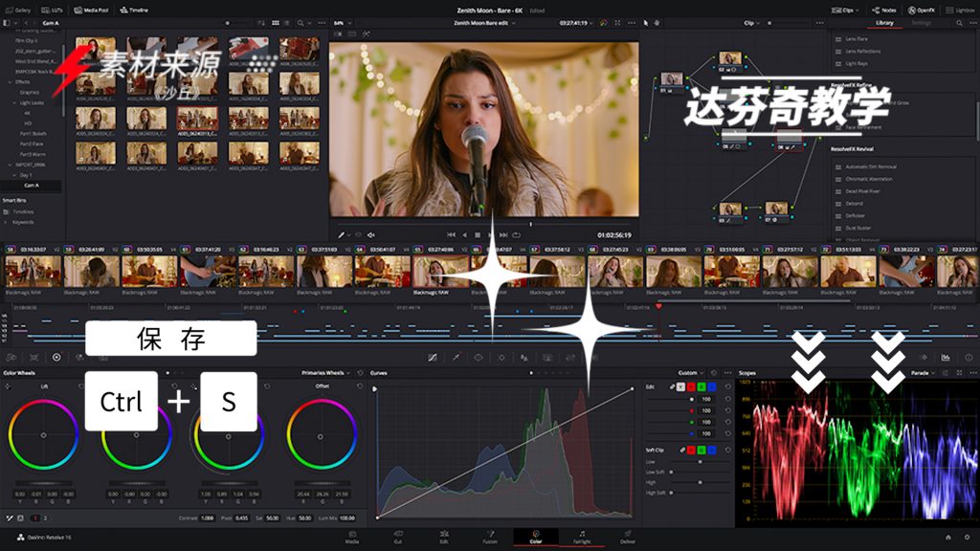The image size is (980, 551).
Task: Jump to the first frame
Action: coord(452,235)
